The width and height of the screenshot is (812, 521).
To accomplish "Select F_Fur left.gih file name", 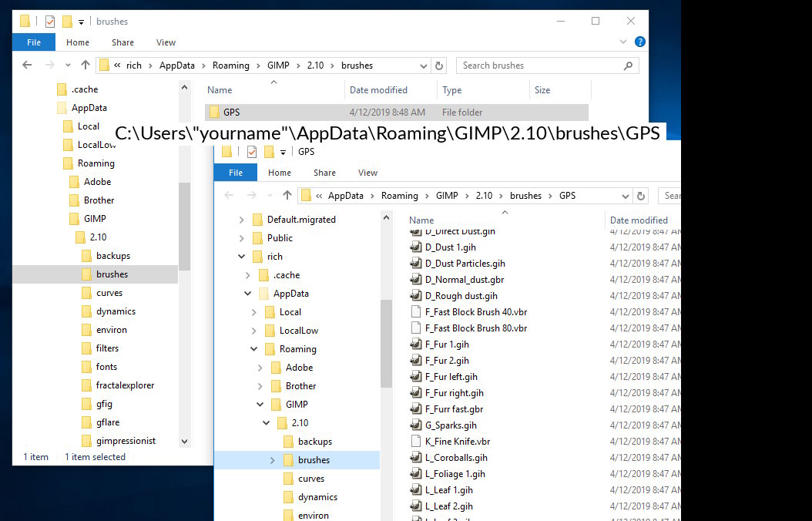I will (451, 377).
